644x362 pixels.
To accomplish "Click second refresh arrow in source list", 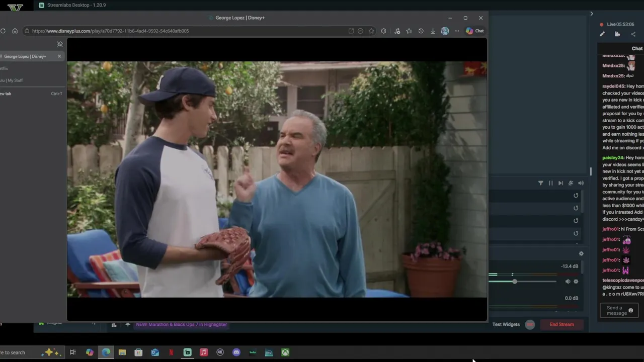I will tap(576, 208).
